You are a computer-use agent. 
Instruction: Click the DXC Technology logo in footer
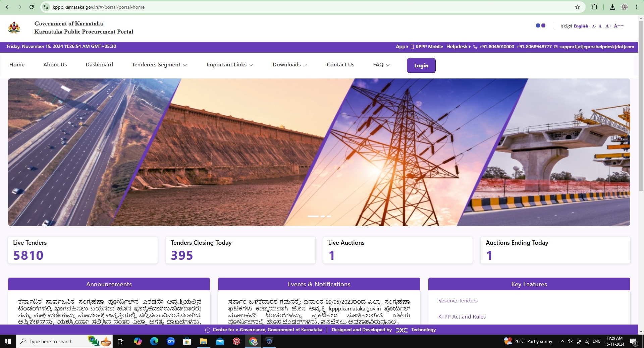click(x=401, y=330)
